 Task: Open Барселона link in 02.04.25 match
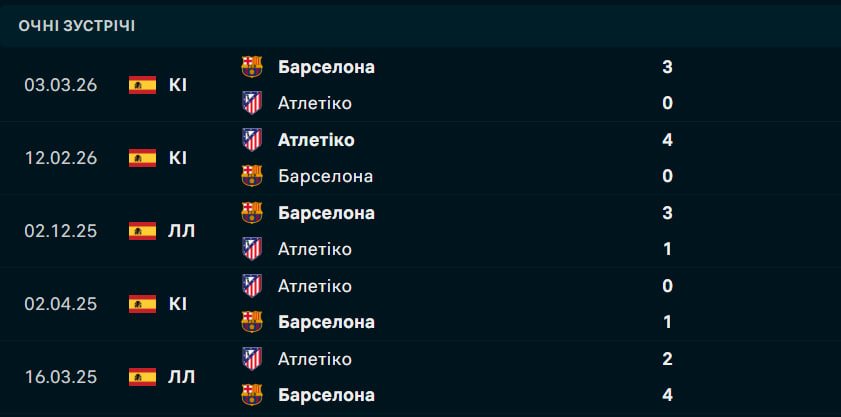(x=326, y=322)
